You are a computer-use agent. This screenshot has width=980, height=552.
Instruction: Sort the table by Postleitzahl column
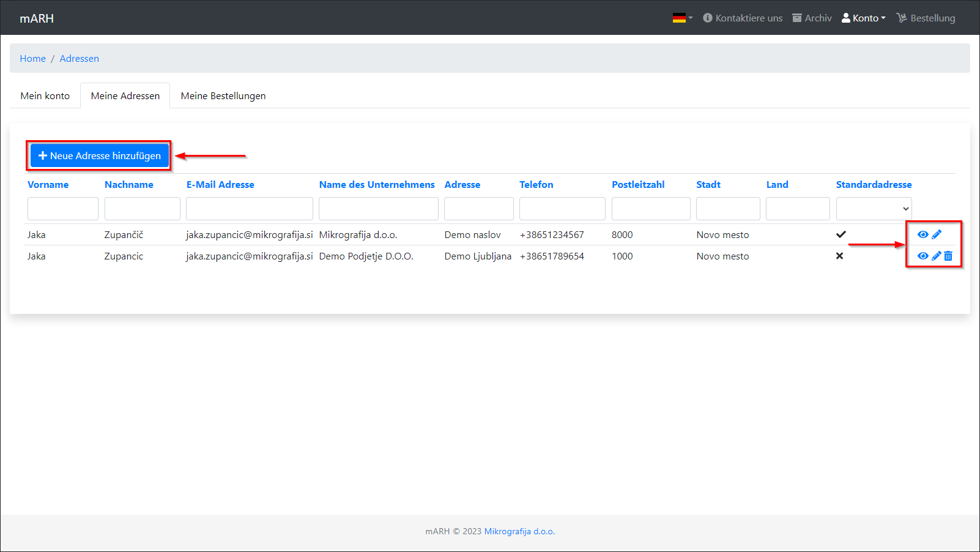tap(638, 185)
